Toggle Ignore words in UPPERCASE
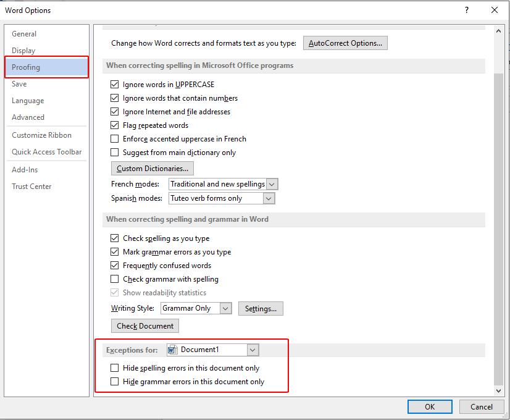Screen dimensions: 510x420 point(114,85)
